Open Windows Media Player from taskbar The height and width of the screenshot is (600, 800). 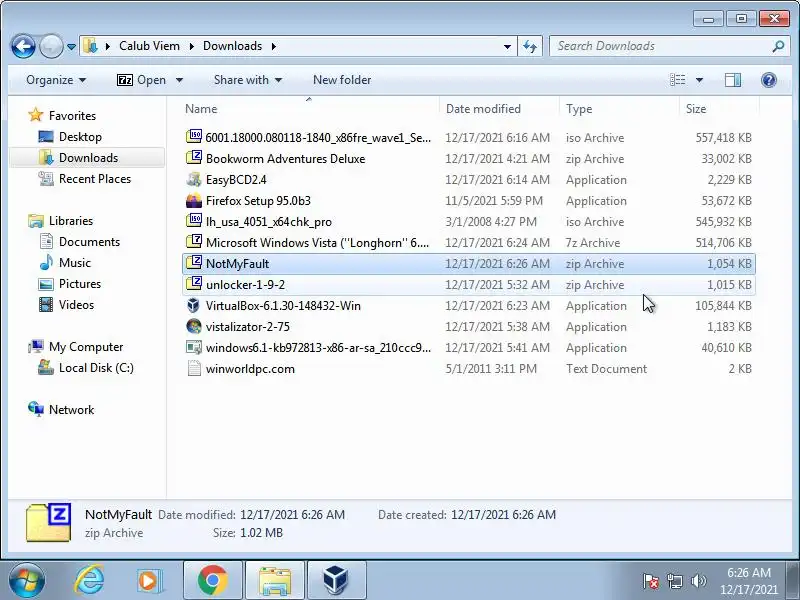149,580
